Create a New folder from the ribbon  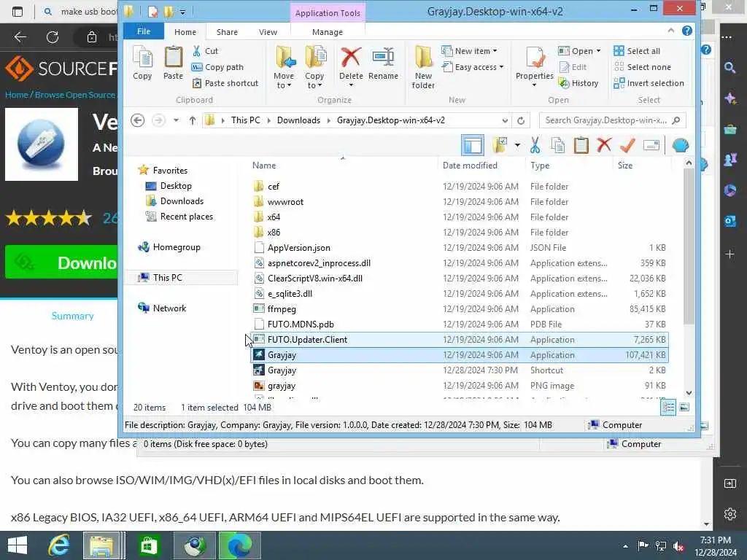[423, 68]
